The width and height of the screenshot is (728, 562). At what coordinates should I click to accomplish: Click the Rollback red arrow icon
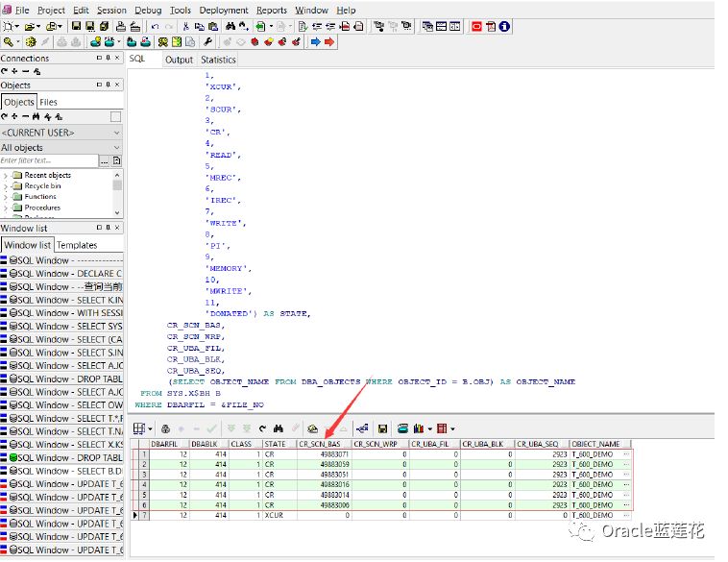coord(329,42)
